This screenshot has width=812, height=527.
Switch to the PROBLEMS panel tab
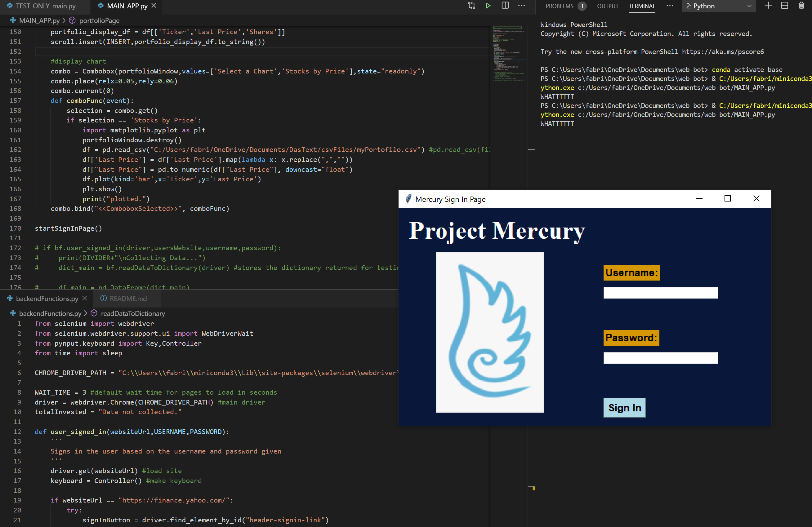click(x=560, y=6)
